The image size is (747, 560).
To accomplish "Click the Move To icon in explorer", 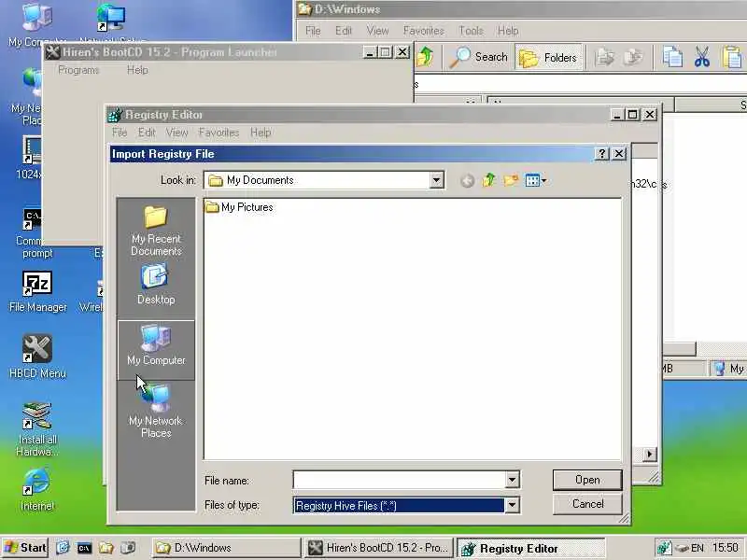I will click(604, 57).
